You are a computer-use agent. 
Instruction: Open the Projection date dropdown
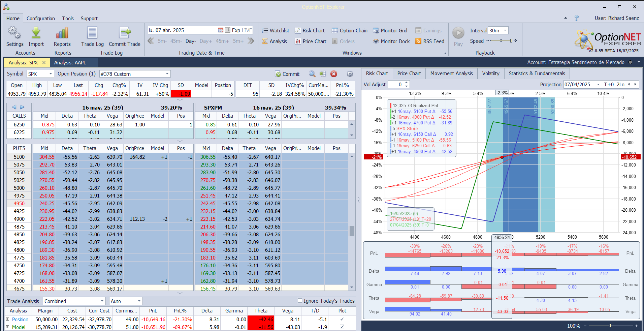pyautogui.click(x=598, y=85)
